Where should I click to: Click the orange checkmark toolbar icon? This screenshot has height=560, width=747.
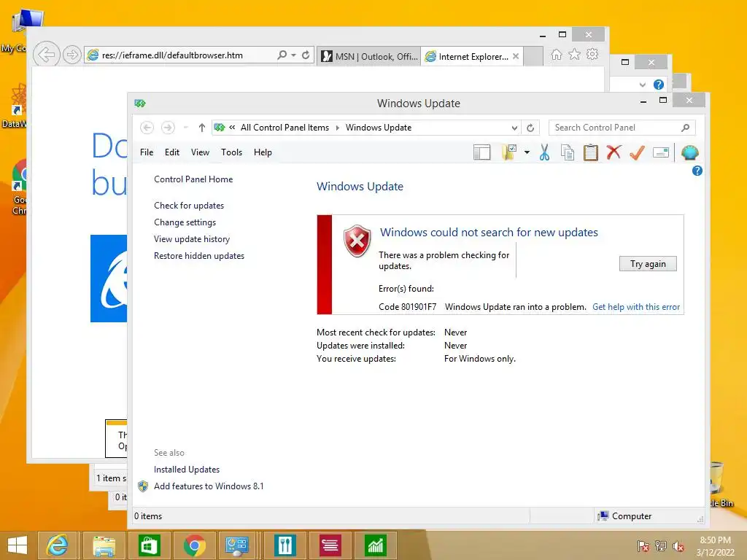pos(637,152)
